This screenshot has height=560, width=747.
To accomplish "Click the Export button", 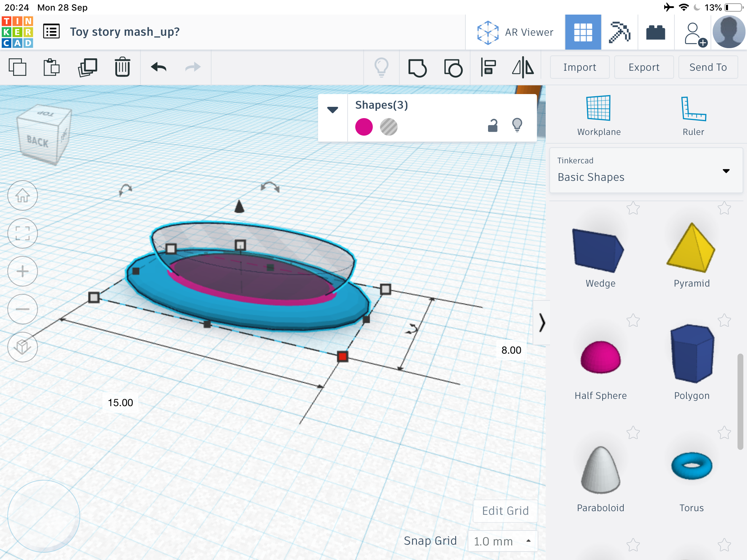I will 644,67.
